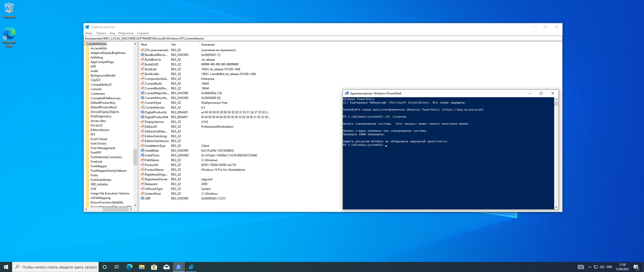Select the UBR value icon
The image size is (644, 272).
coord(142,198)
